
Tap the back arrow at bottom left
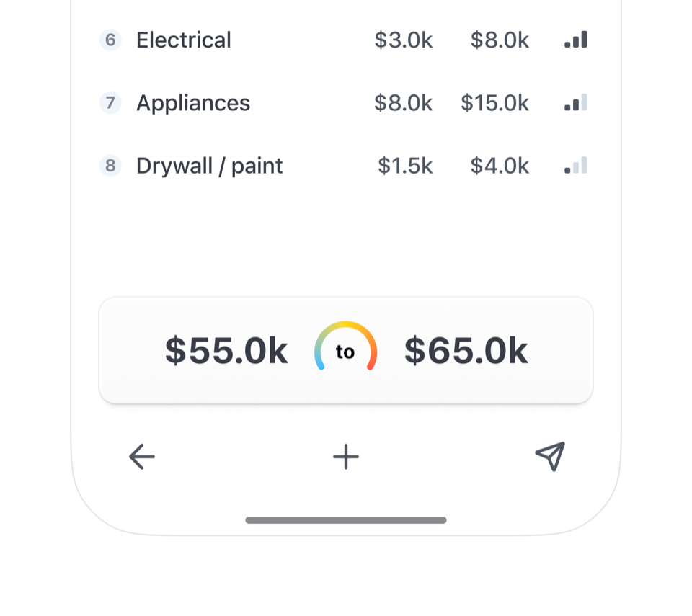(x=141, y=457)
